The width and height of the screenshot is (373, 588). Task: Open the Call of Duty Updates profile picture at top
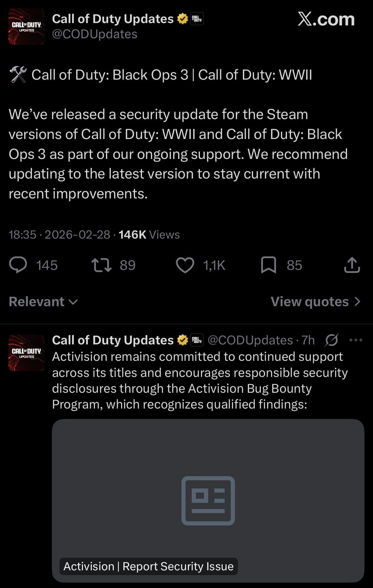(27, 27)
